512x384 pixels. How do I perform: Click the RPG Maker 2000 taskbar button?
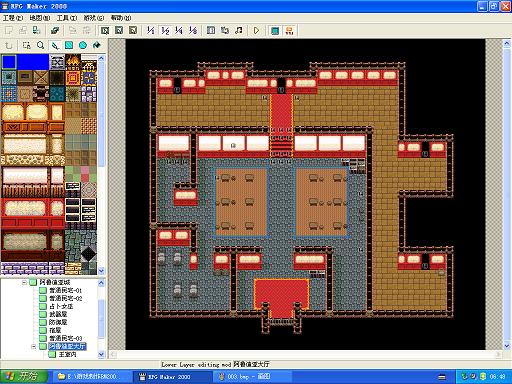(x=172, y=377)
